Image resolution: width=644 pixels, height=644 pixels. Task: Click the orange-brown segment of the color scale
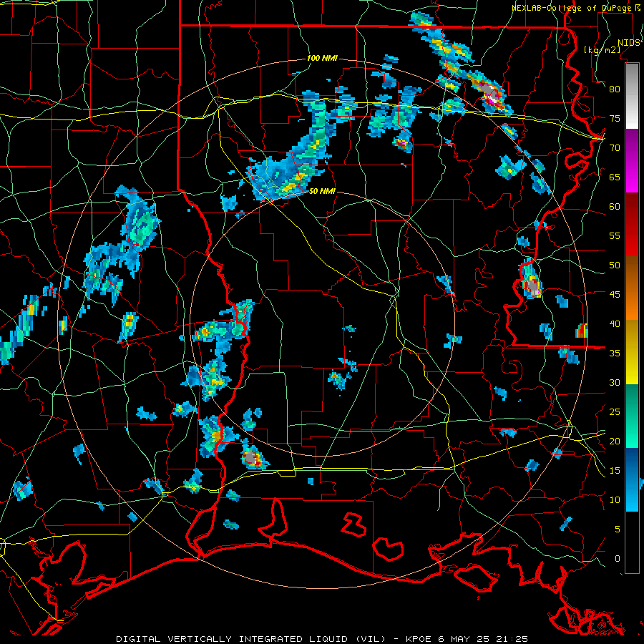632,288
